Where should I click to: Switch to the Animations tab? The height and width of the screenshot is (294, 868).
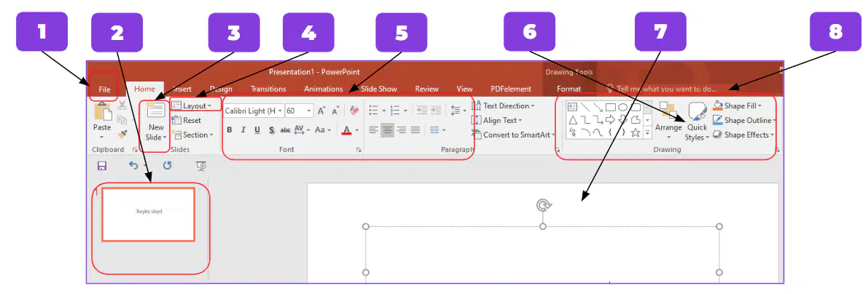(324, 89)
